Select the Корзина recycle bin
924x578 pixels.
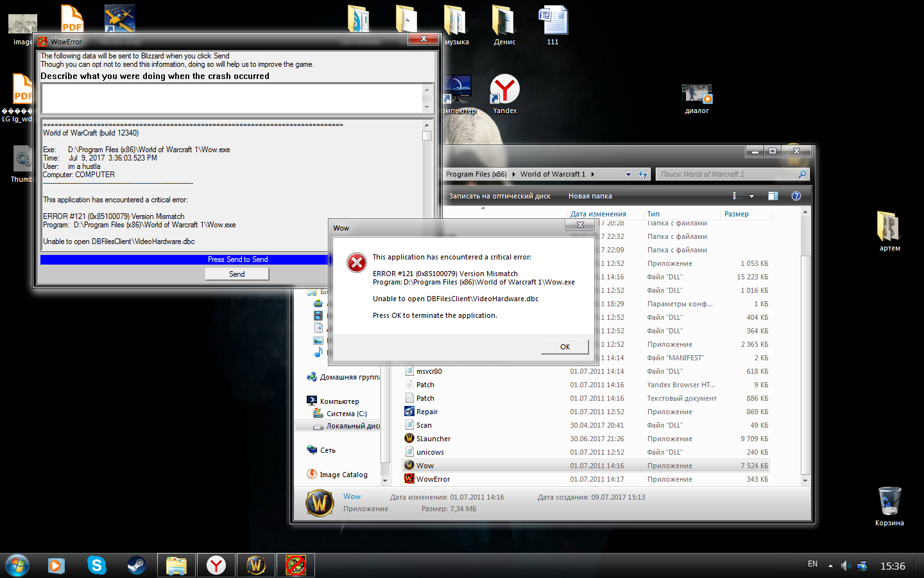click(889, 507)
